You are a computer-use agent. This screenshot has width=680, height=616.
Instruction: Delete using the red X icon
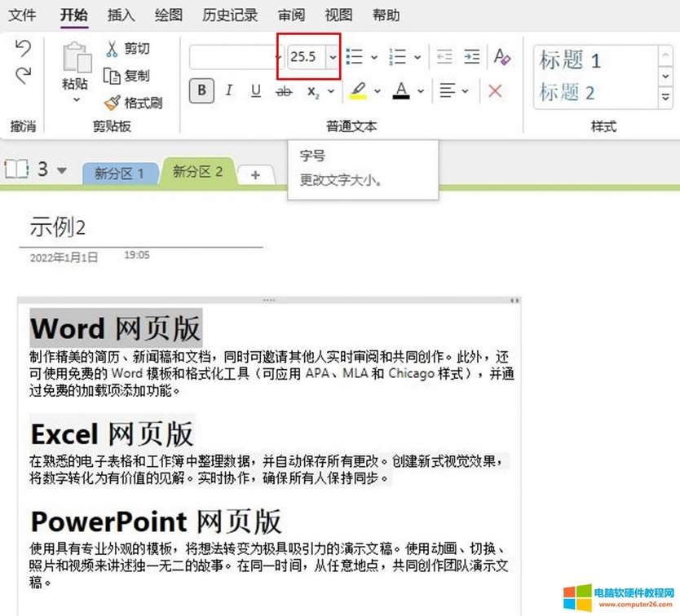click(495, 90)
